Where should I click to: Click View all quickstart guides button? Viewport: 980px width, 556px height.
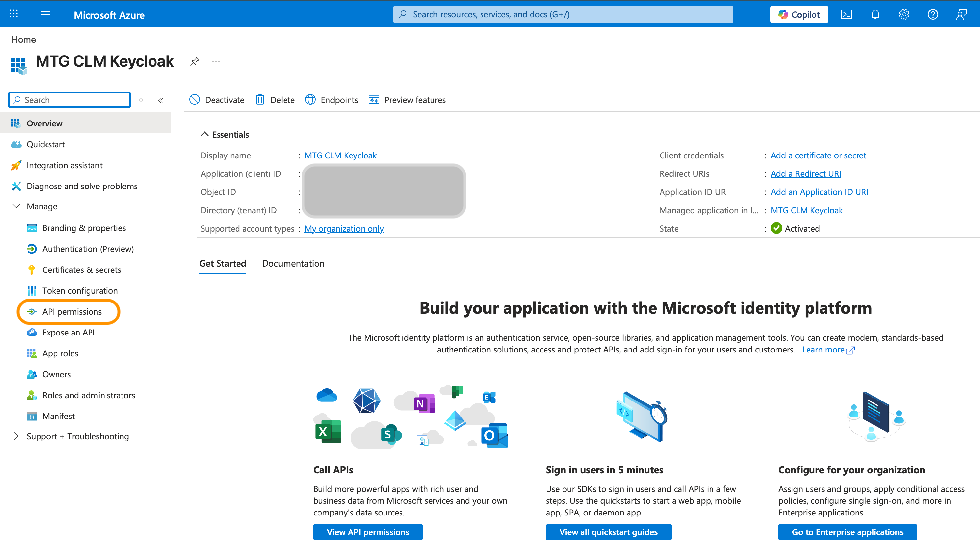pos(609,532)
